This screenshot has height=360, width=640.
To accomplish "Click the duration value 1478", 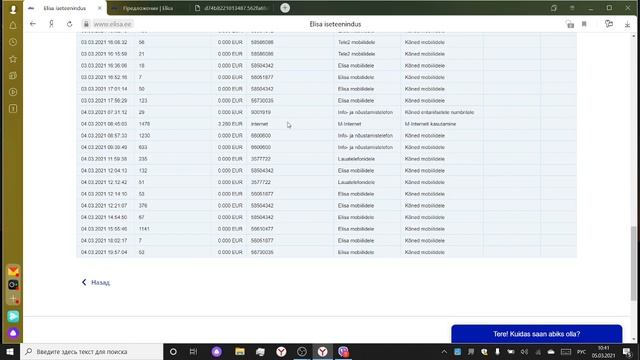I will pyautogui.click(x=144, y=124).
